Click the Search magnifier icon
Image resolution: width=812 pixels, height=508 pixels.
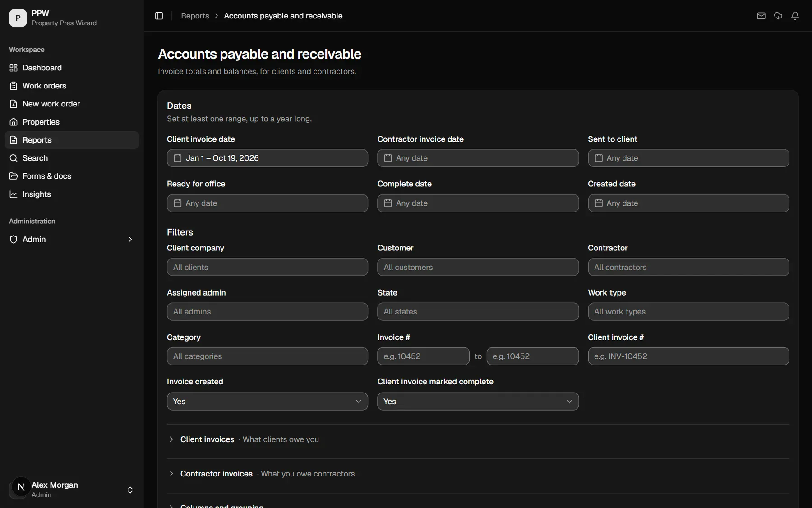[14, 158]
